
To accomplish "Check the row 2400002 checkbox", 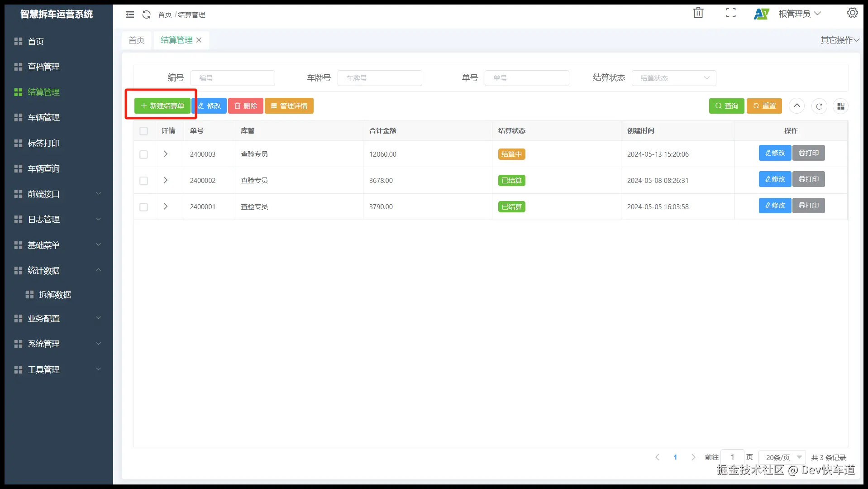I will (144, 181).
